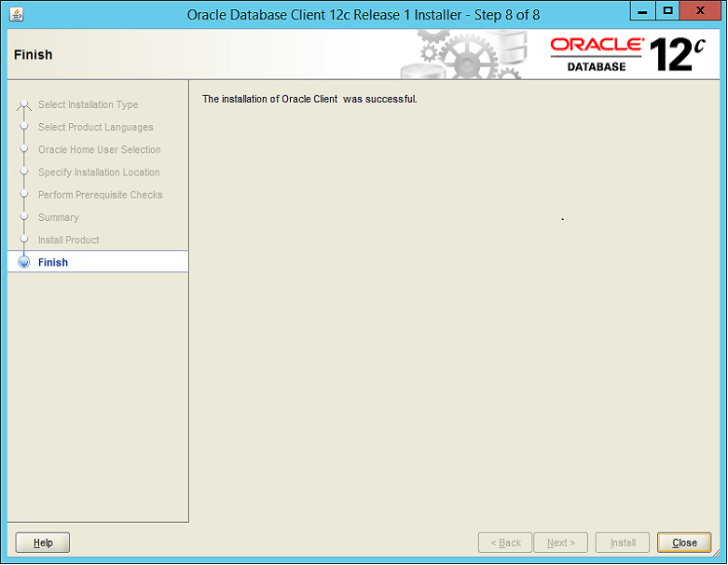
Task: Go to the Select Product Languages step
Action: pyautogui.click(x=95, y=128)
